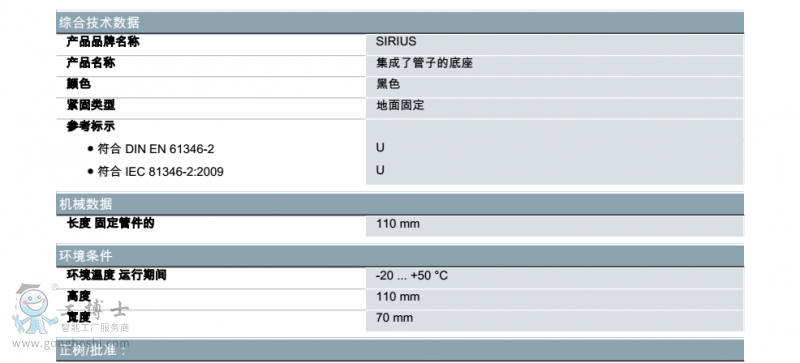Click the 符合 DIN EN 61346-2 bullet item
The image size is (800, 363).
tap(151, 149)
